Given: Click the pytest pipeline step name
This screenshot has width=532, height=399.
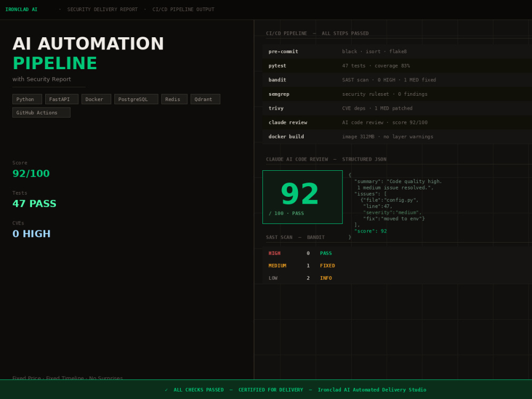Looking at the screenshot, I should point(277,66).
